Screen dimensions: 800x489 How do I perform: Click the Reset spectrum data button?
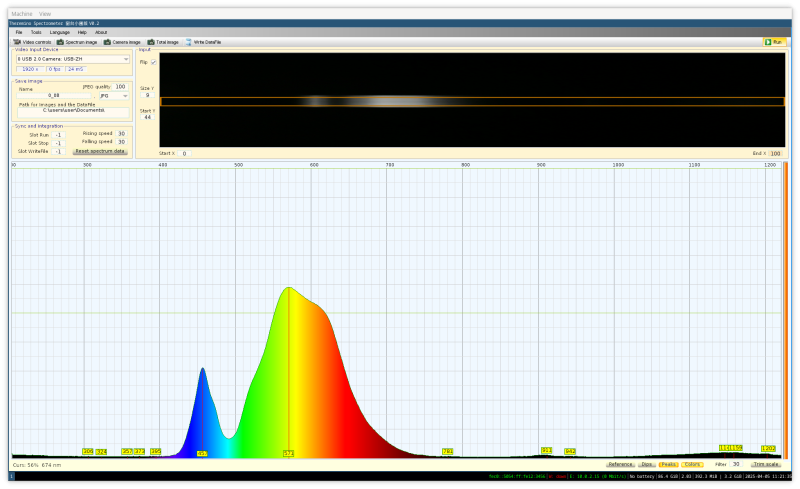click(x=100, y=151)
